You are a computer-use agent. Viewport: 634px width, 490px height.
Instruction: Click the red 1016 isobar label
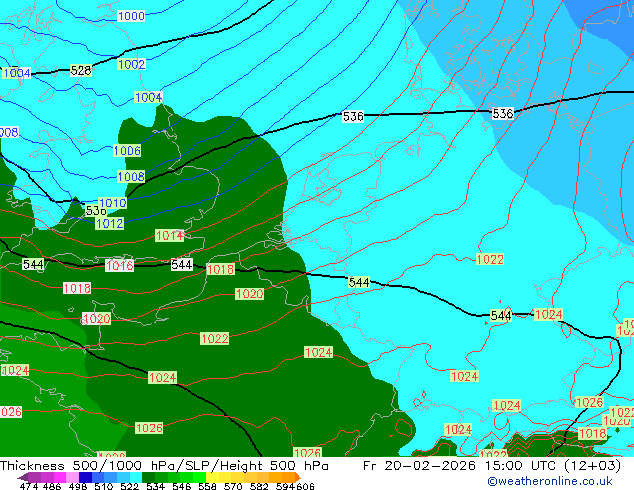(119, 266)
